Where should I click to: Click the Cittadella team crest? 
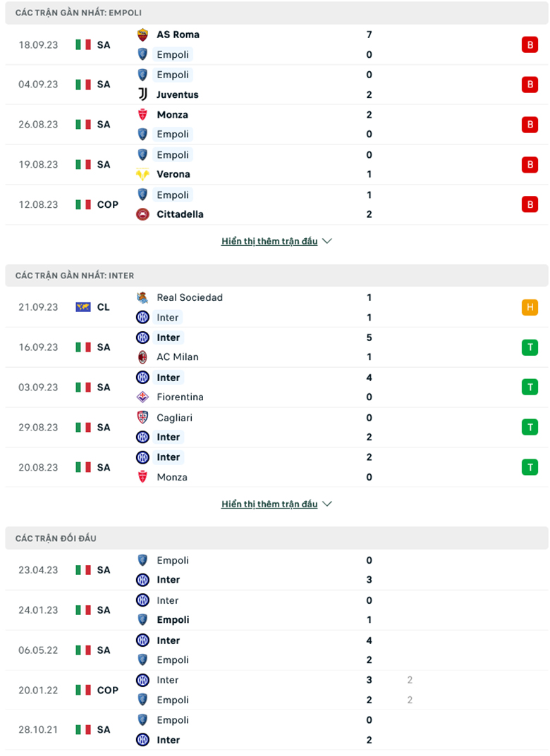coord(142,214)
